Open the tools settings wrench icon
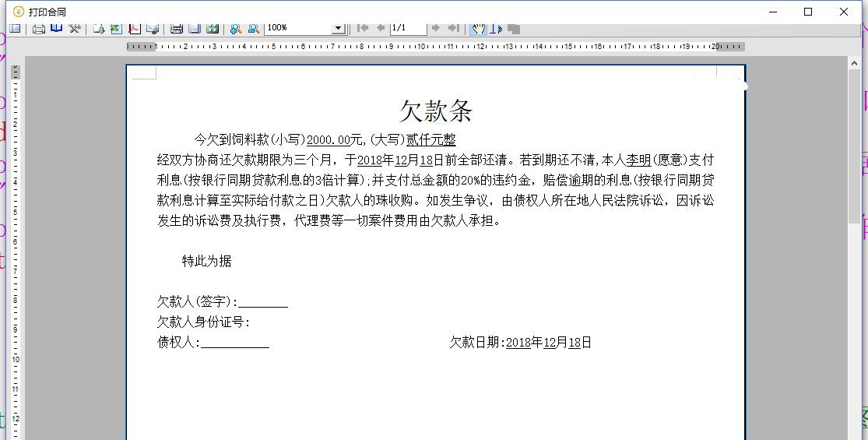The image size is (868, 440). pos(75,28)
